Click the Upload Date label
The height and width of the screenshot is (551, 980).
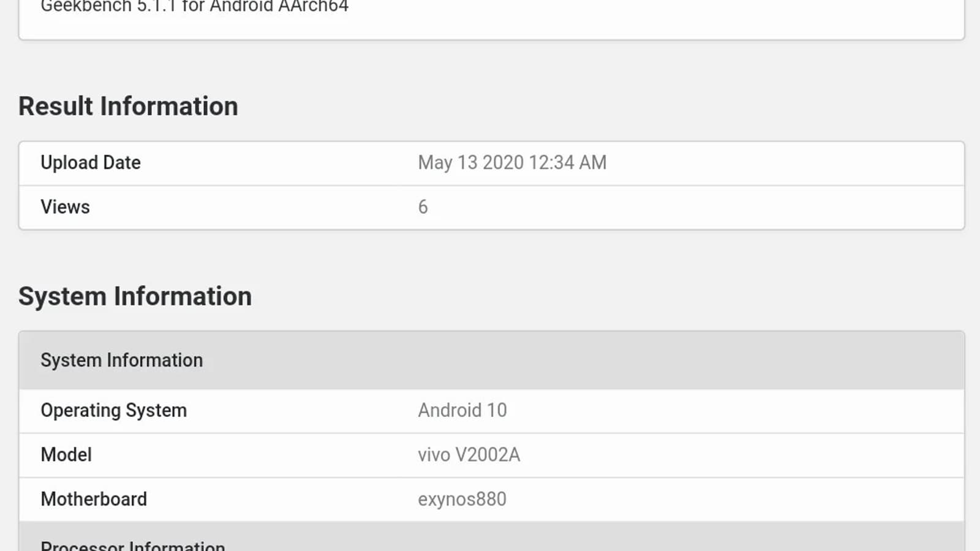coord(91,163)
